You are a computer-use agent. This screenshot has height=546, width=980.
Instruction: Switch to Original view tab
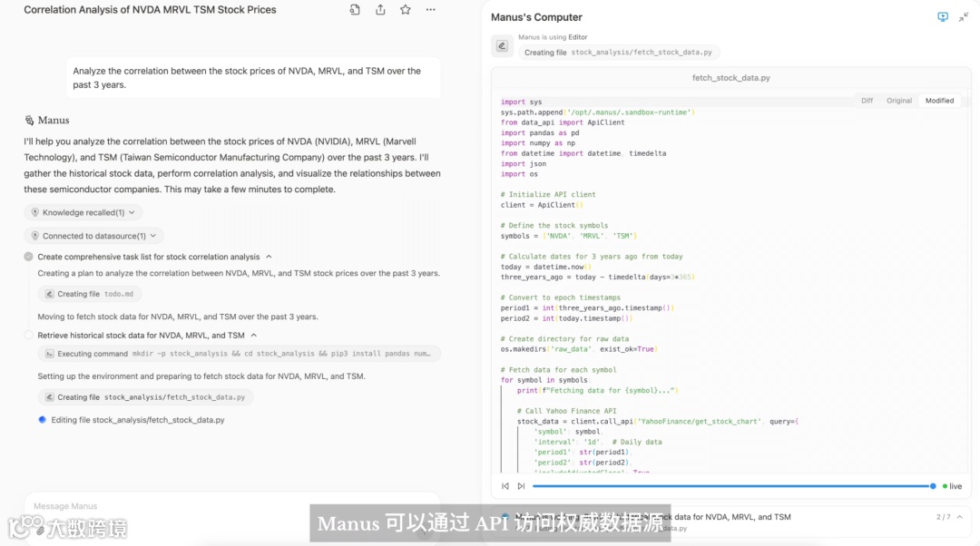[x=898, y=101]
